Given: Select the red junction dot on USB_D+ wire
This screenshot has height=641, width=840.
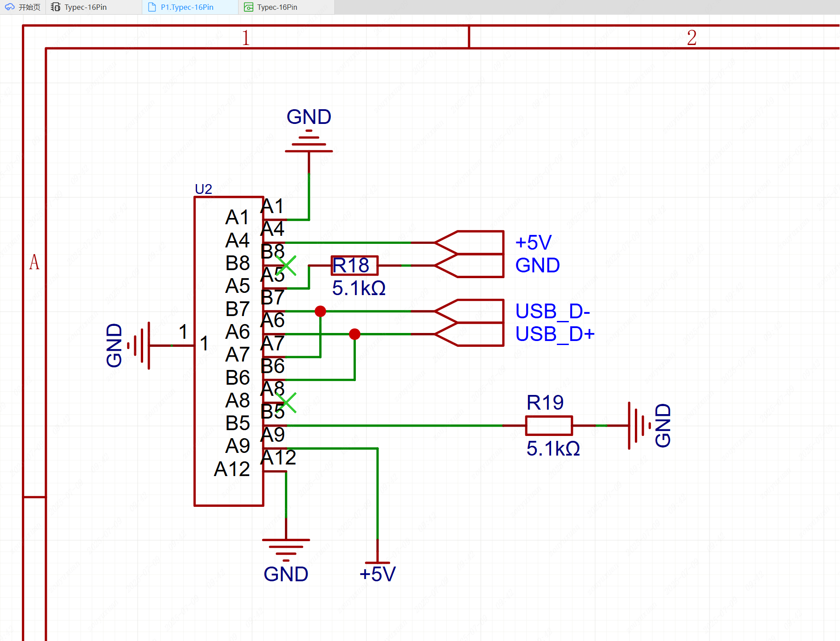Looking at the screenshot, I should tap(354, 334).
